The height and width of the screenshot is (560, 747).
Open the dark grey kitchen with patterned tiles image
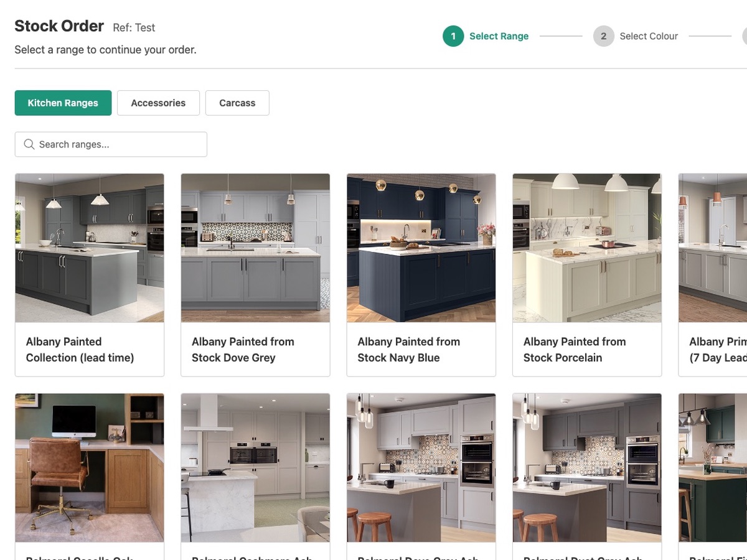[x=587, y=467]
